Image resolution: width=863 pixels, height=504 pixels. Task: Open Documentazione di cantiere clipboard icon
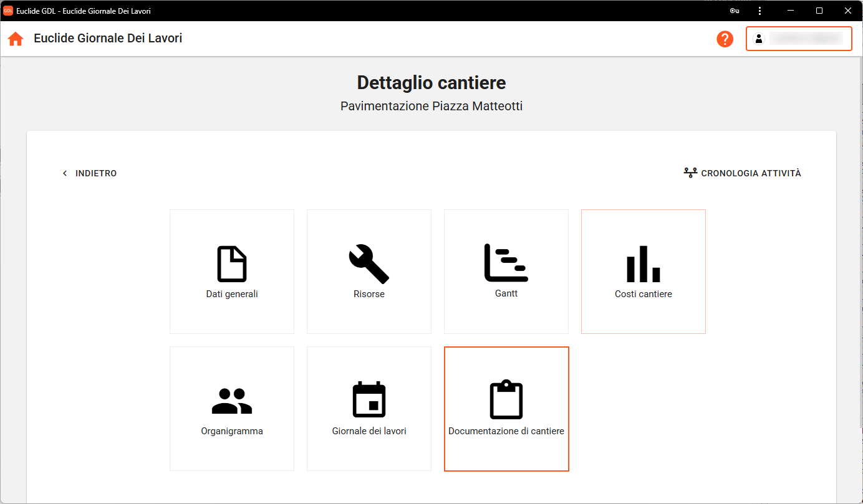point(506,400)
